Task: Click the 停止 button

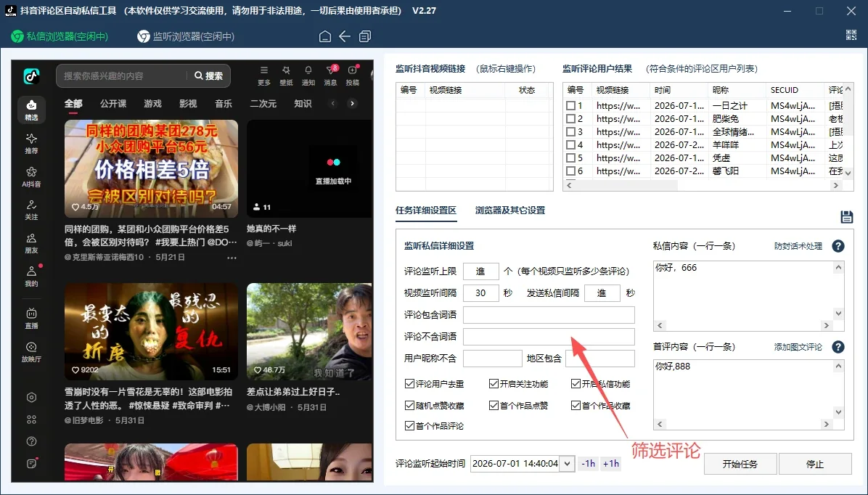Action: (x=815, y=464)
